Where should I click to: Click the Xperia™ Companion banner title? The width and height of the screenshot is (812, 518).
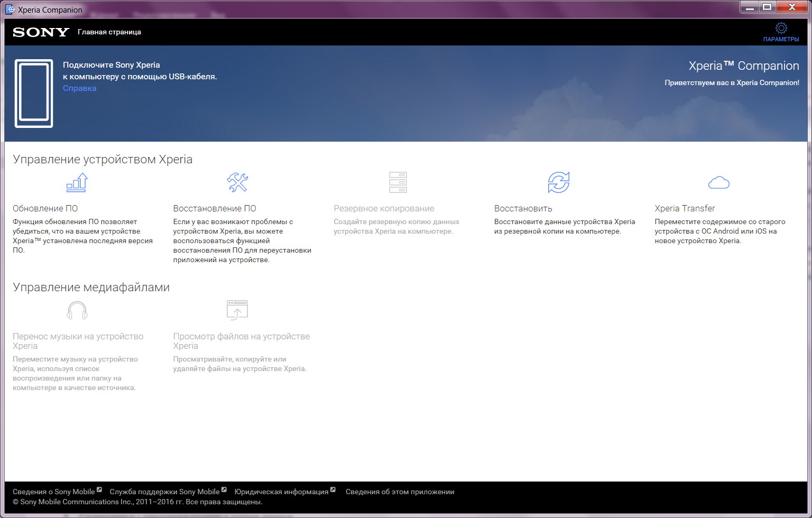click(x=744, y=66)
